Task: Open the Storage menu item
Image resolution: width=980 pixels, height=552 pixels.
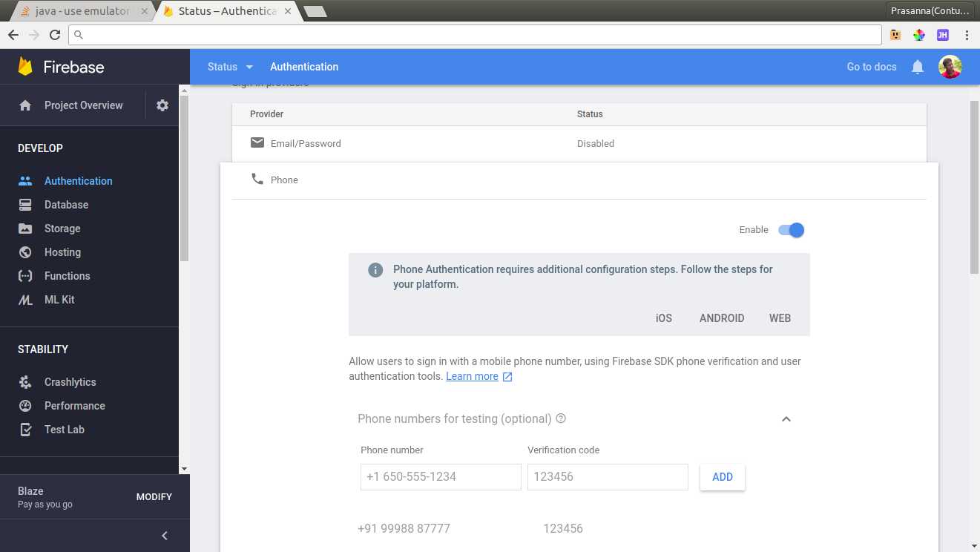Action: coord(62,229)
